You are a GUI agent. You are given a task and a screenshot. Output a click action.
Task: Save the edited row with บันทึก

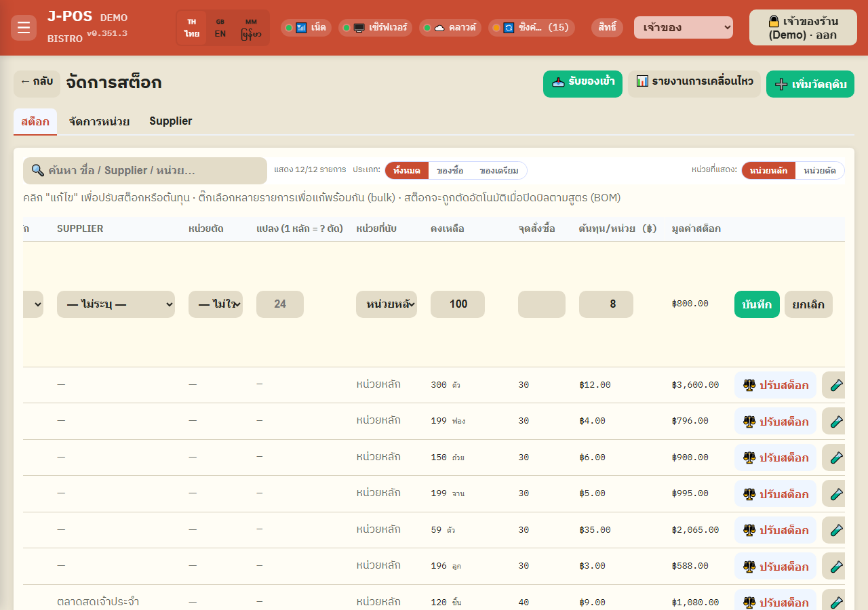click(x=757, y=304)
